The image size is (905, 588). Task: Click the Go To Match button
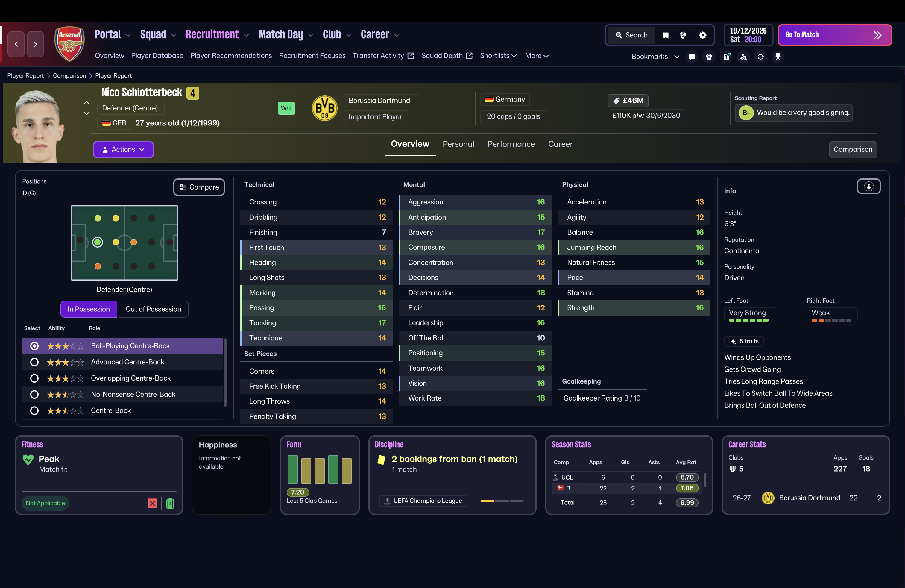pos(834,35)
